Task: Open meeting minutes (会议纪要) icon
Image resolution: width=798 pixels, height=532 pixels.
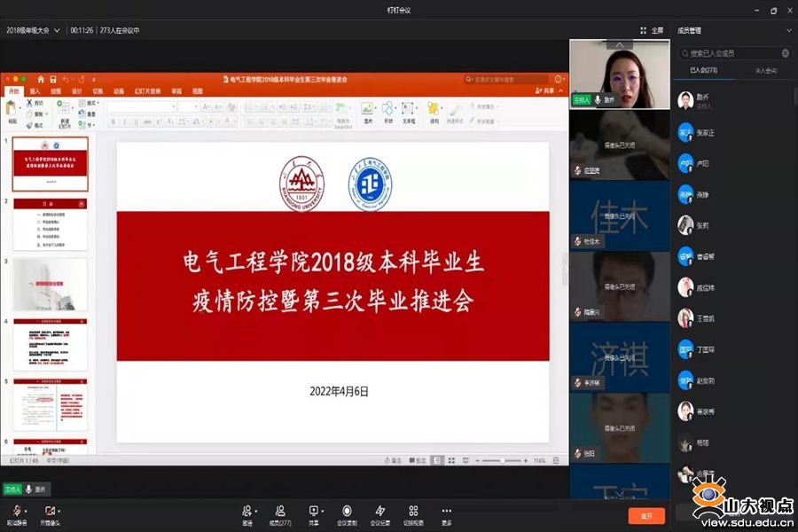Action: [x=379, y=511]
